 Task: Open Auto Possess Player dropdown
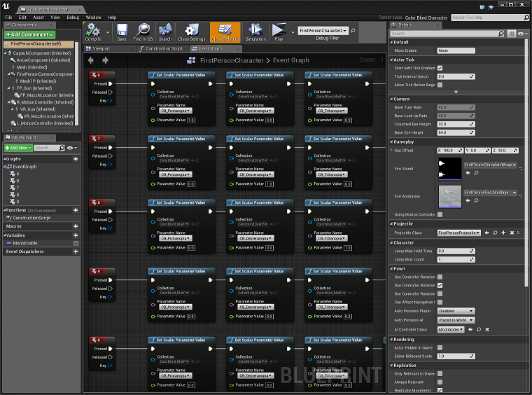pyautogui.click(x=456, y=311)
